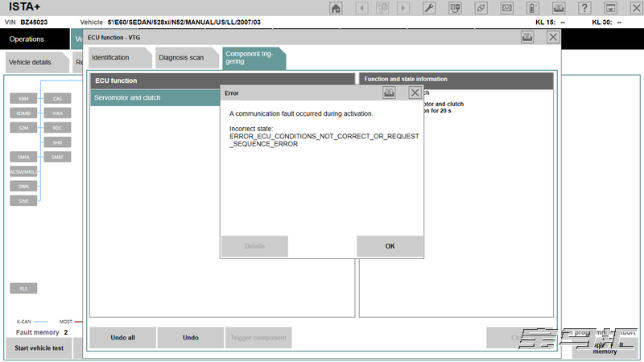Select the SMBF control unit
Image resolution: width=644 pixels, height=362 pixels.
click(x=57, y=157)
